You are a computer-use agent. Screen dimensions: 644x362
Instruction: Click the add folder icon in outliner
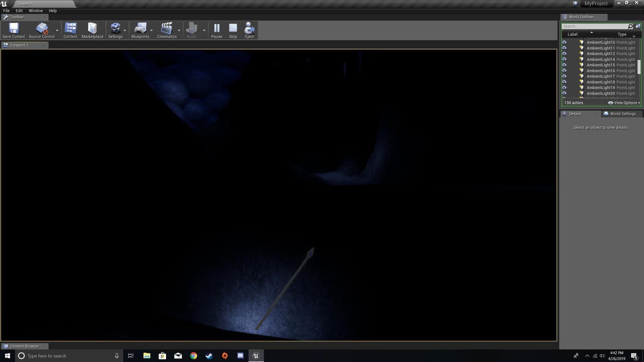coord(638,26)
